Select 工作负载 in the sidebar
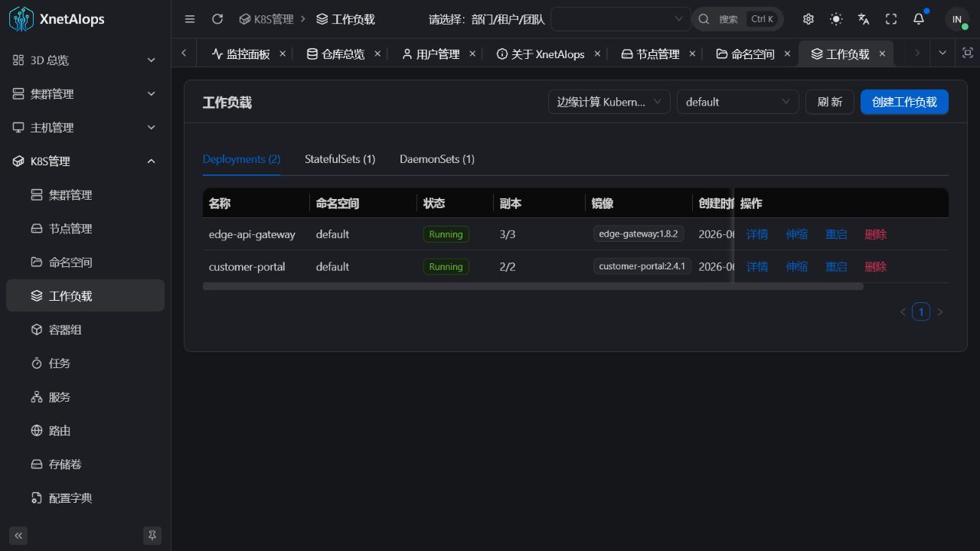980x551 pixels. (x=85, y=295)
